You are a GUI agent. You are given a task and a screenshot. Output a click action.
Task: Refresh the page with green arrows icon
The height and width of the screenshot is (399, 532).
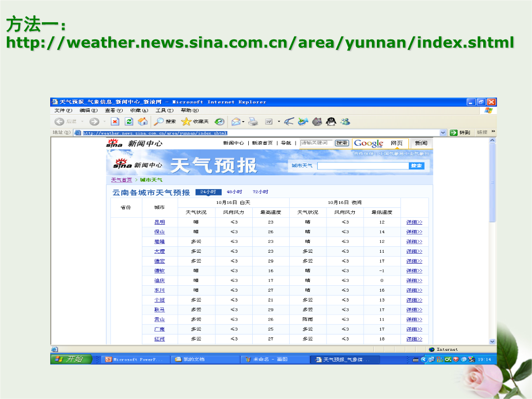coord(129,122)
